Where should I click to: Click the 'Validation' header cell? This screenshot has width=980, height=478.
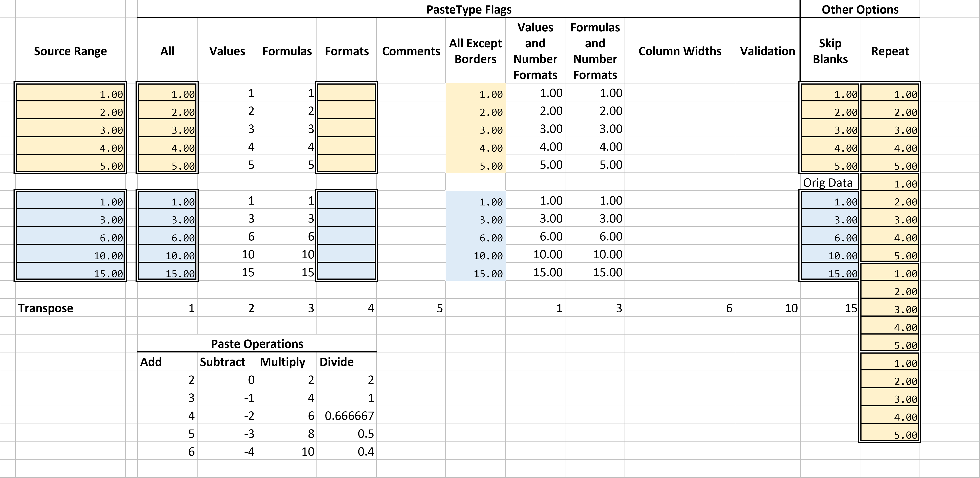[x=767, y=51]
